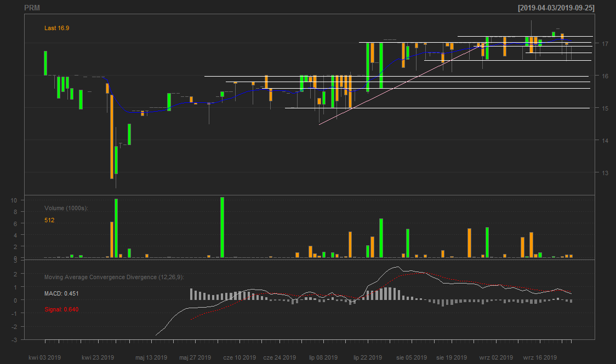Click the red 'Signal: 0.640' value
The width and height of the screenshot is (616, 364).
61,309
